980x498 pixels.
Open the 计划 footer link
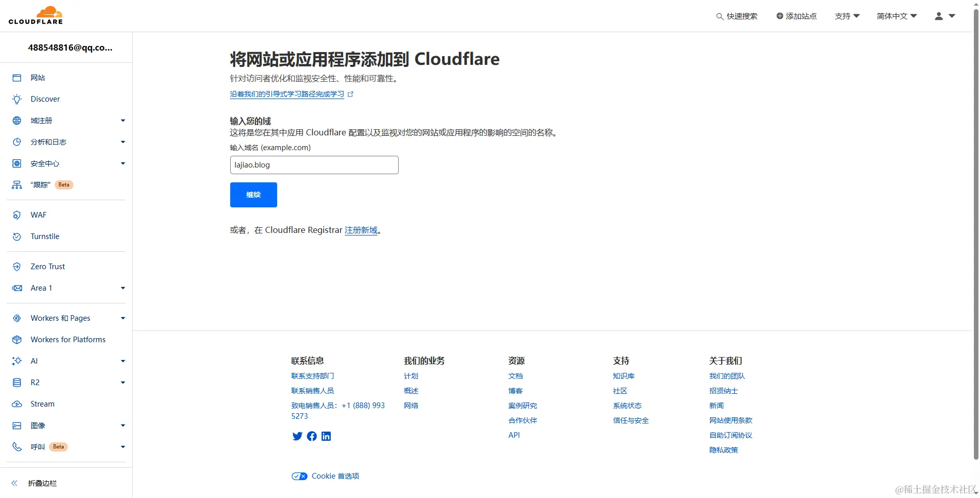coord(411,376)
